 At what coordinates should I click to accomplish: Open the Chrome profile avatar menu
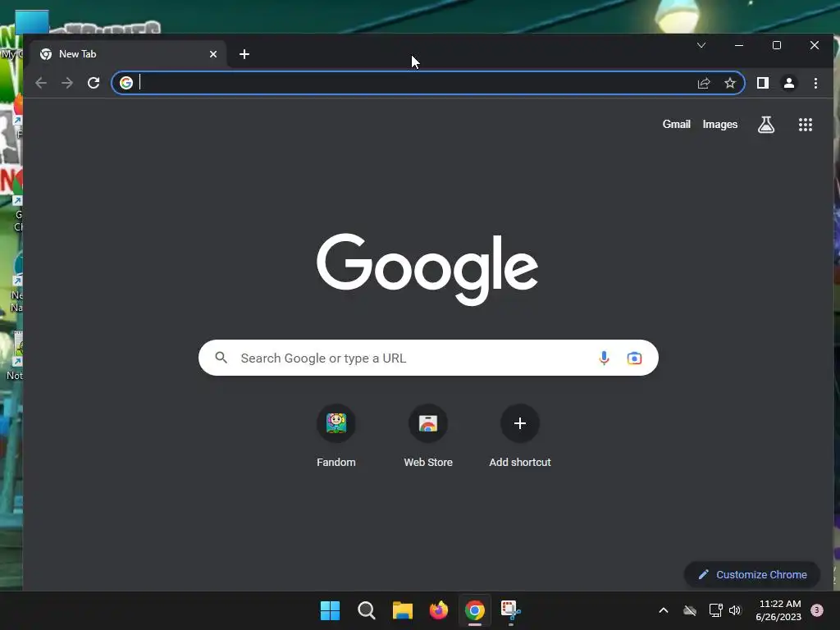pos(789,83)
